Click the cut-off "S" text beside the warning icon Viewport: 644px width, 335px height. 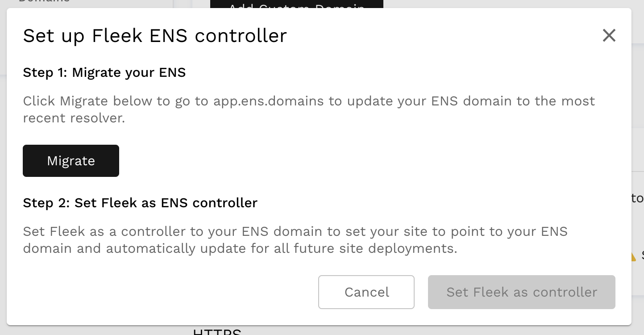[x=642, y=255]
